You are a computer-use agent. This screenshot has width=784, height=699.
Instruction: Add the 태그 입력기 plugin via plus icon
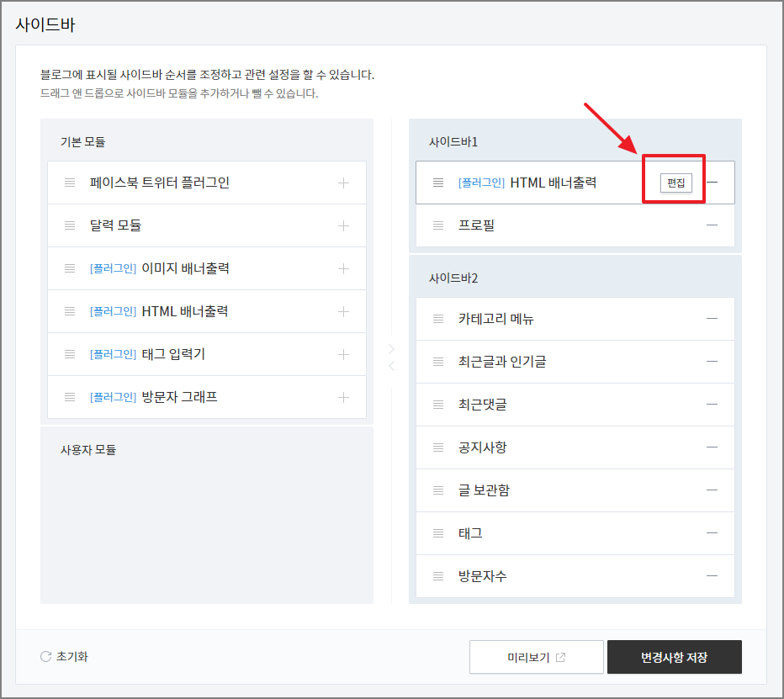[343, 354]
